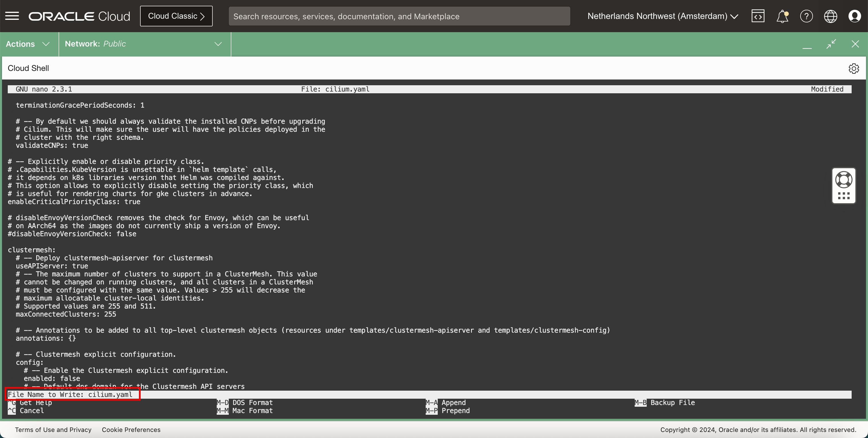
Task: Open the hamburger navigation menu
Action: click(12, 16)
